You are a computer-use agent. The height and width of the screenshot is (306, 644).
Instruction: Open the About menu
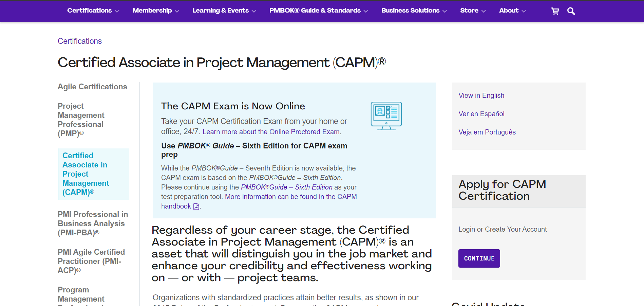(509, 11)
